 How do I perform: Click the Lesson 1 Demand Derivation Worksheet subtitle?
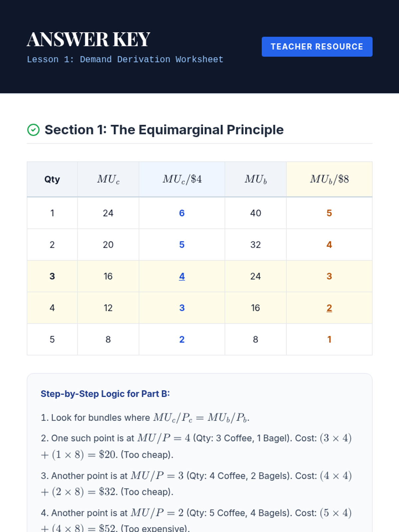tap(125, 60)
